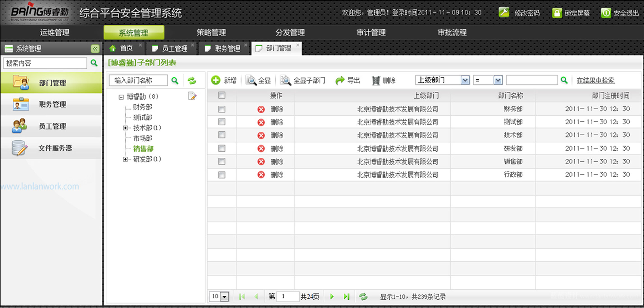Click the 全显子部门 magnifier icon
This screenshot has height=308, width=644.
[286, 80]
